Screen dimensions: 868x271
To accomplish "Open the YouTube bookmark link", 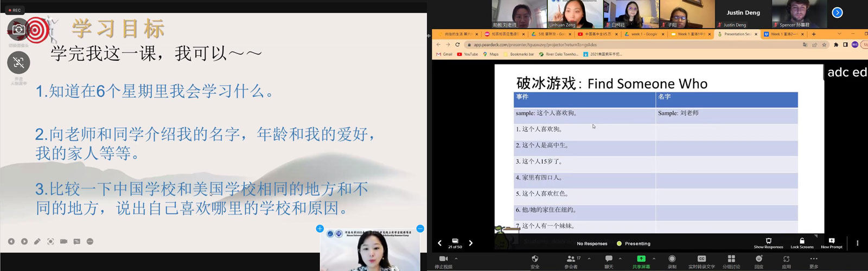I will [467, 54].
